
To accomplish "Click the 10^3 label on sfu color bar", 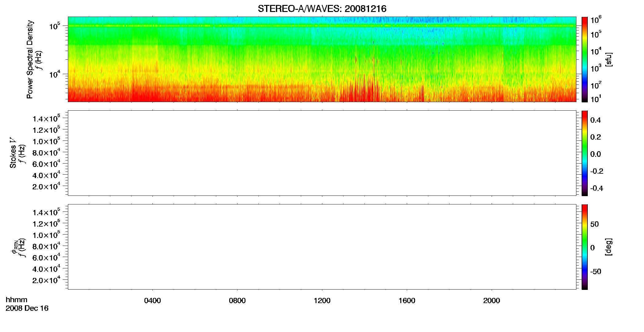I will click(x=596, y=68).
